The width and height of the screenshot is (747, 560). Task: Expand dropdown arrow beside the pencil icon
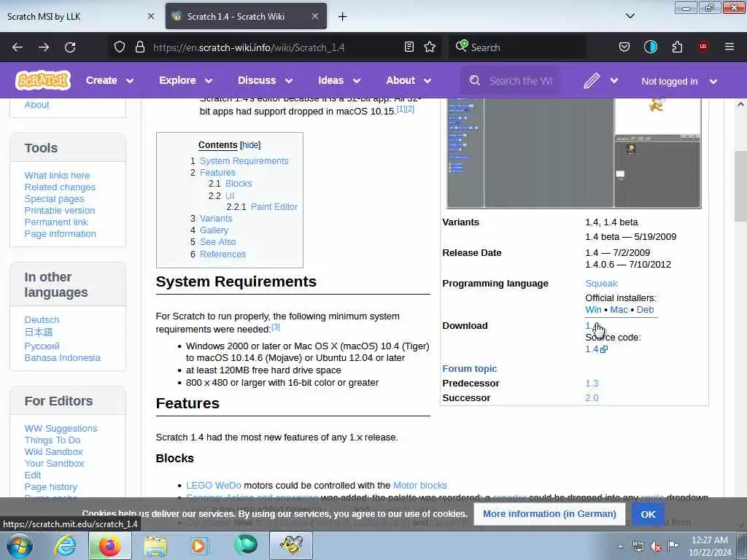(614, 81)
